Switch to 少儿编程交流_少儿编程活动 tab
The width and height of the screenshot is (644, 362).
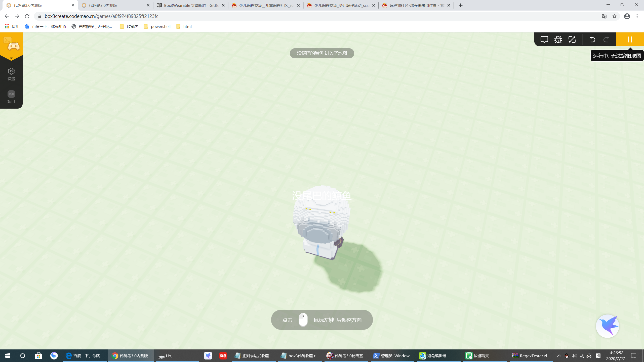[341, 5]
